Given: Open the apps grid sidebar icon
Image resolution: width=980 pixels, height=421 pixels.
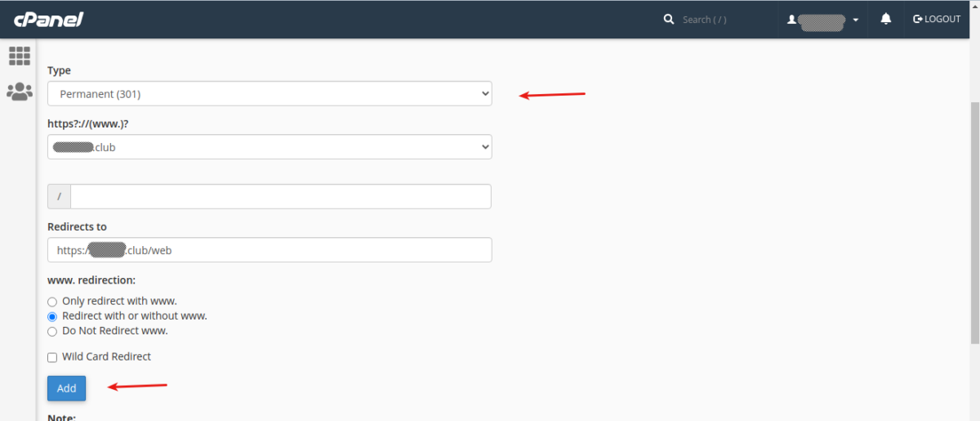Looking at the screenshot, I should pos(19,56).
